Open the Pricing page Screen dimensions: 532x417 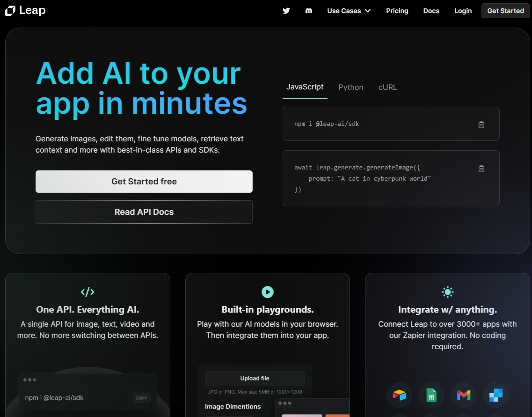click(x=397, y=11)
